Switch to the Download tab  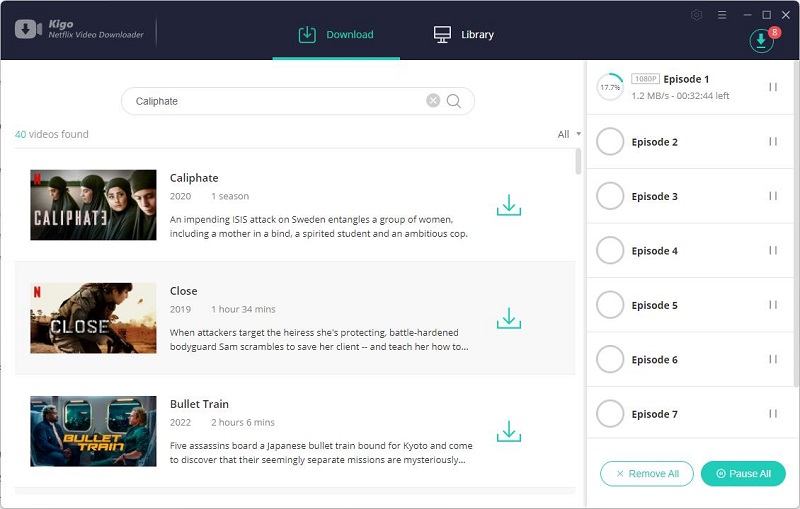tap(336, 35)
